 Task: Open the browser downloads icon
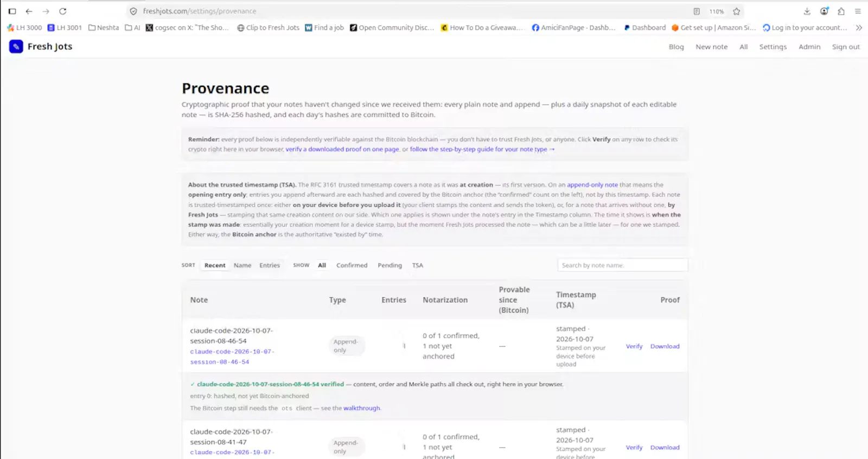pyautogui.click(x=807, y=11)
